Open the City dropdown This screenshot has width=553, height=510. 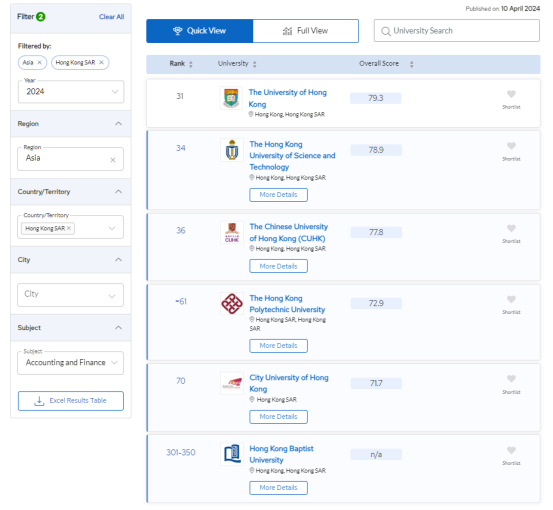tap(71, 295)
